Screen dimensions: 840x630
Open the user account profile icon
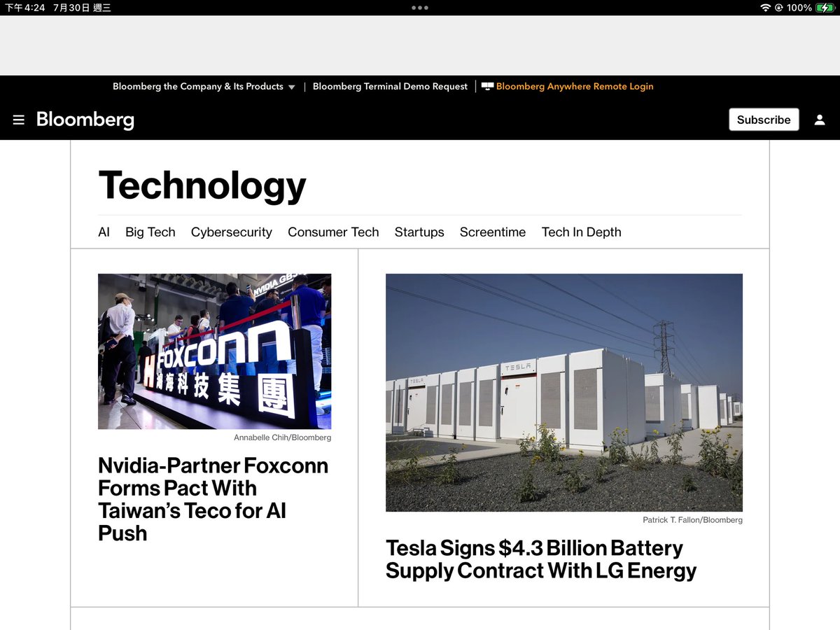pyautogui.click(x=820, y=120)
